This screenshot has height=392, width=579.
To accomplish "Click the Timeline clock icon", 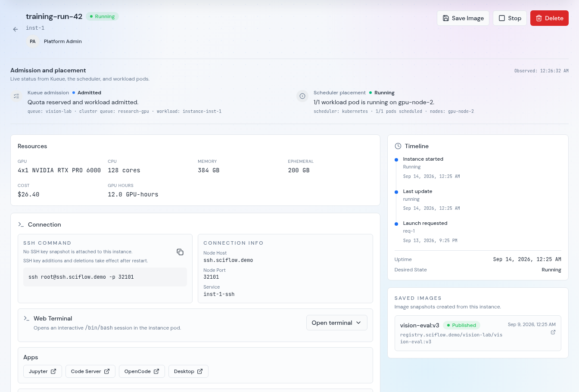I will (398, 146).
